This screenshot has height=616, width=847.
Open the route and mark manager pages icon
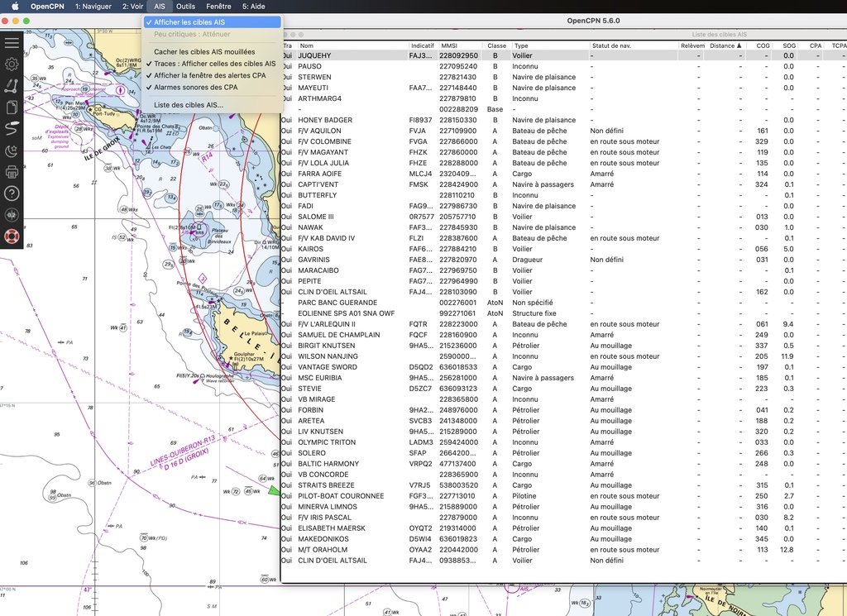pyautogui.click(x=12, y=107)
